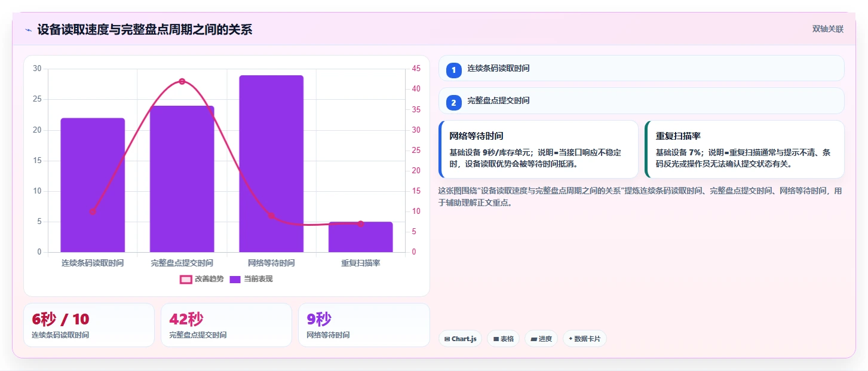The width and height of the screenshot is (868, 371).
Task: Open the 完整盘点提交时间 list item
Action: [641, 101]
